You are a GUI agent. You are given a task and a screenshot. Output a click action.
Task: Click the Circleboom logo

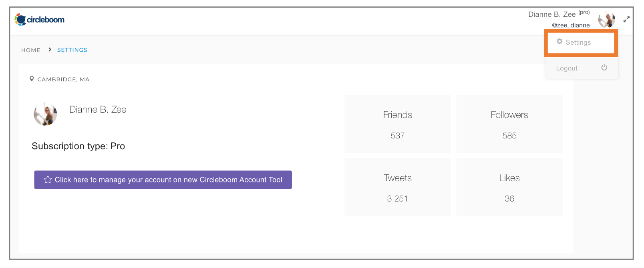pyautogui.click(x=40, y=19)
